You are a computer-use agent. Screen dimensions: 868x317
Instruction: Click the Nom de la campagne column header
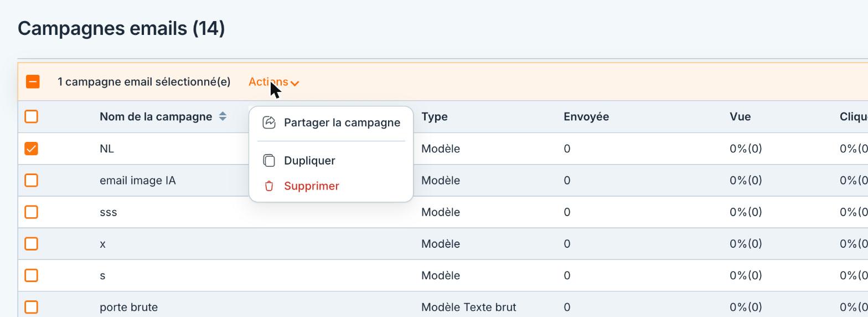[x=156, y=116]
